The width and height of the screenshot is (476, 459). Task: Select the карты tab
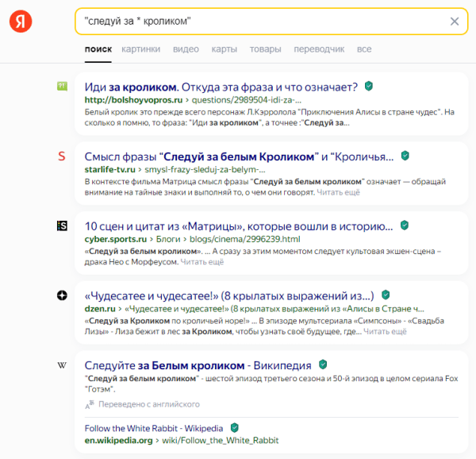coord(225,49)
